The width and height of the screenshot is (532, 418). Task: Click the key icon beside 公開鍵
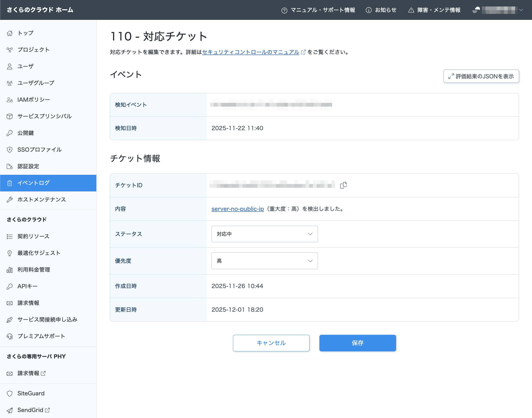[x=9, y=133]
